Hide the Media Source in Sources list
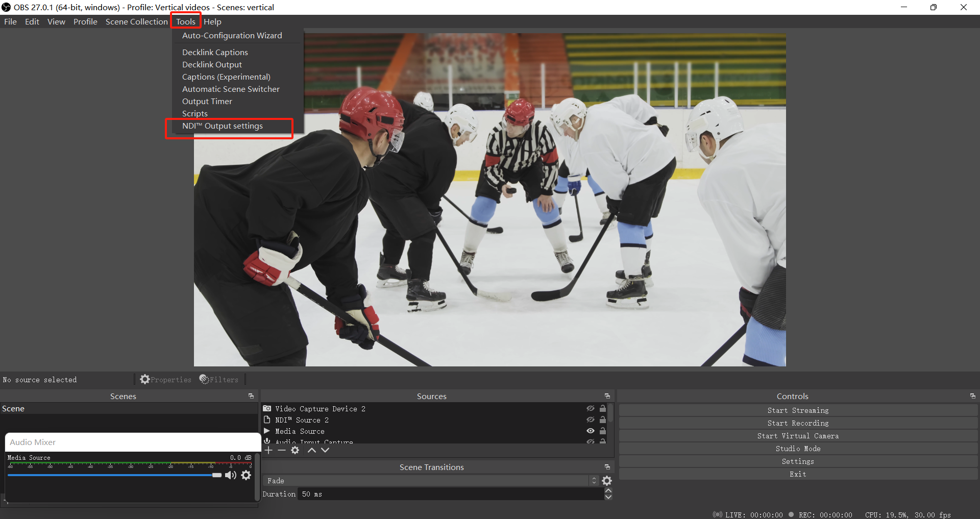 click(590, 431)
